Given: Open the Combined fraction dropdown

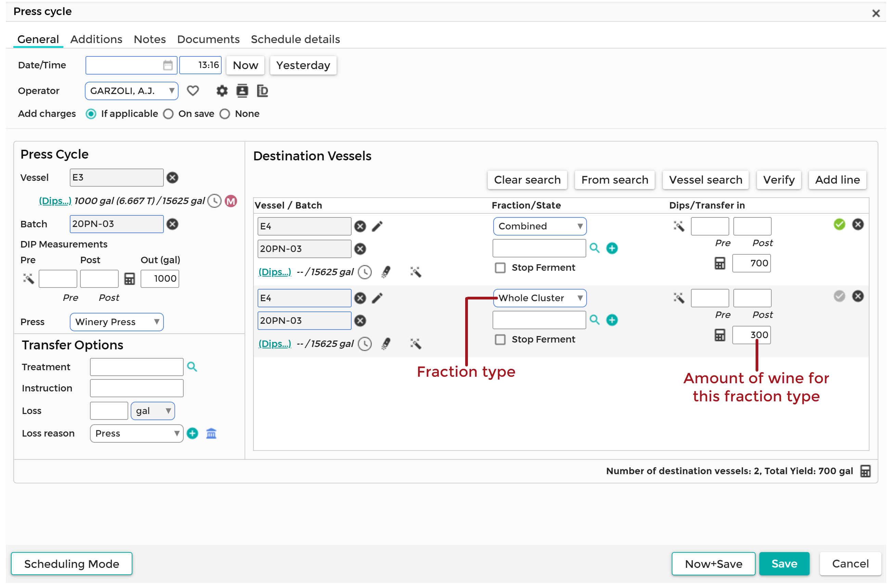Looking at the screenshot, I should point(540,227).
